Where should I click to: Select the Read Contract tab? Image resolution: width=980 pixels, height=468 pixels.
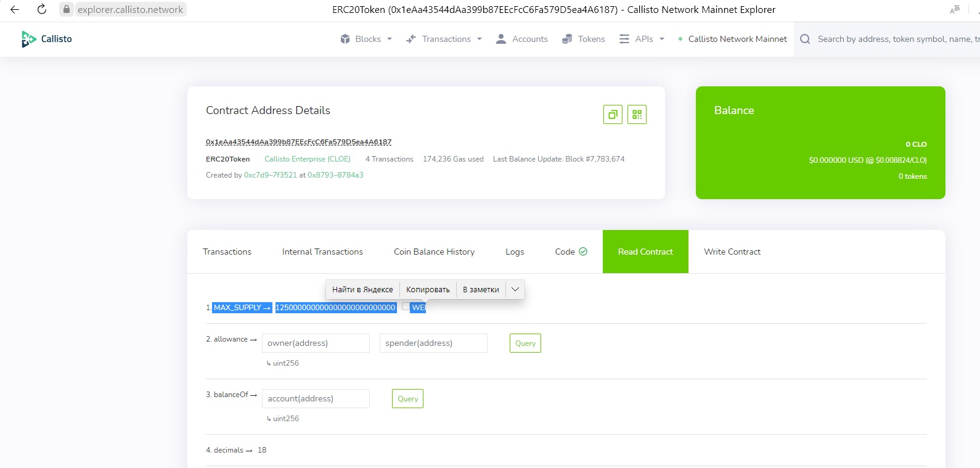tap(645, 252)
